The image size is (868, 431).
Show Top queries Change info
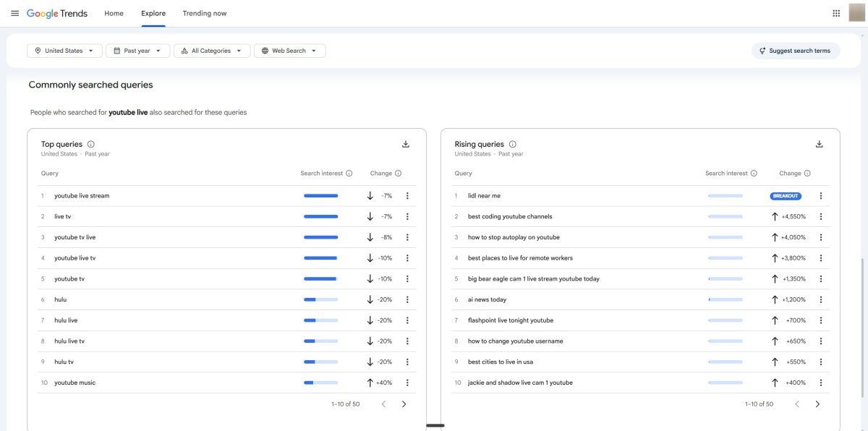pos(399,174)
